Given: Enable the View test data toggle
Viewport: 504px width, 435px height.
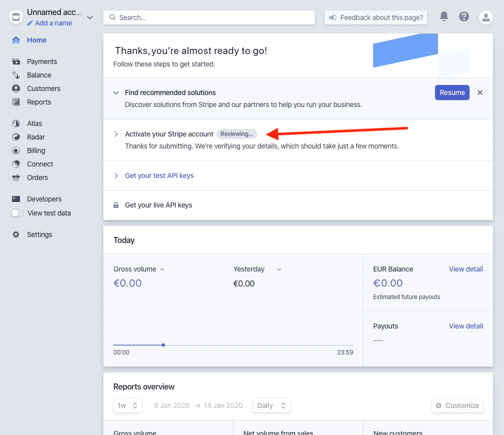Looking at the screenshot, I should pos(17,213).
